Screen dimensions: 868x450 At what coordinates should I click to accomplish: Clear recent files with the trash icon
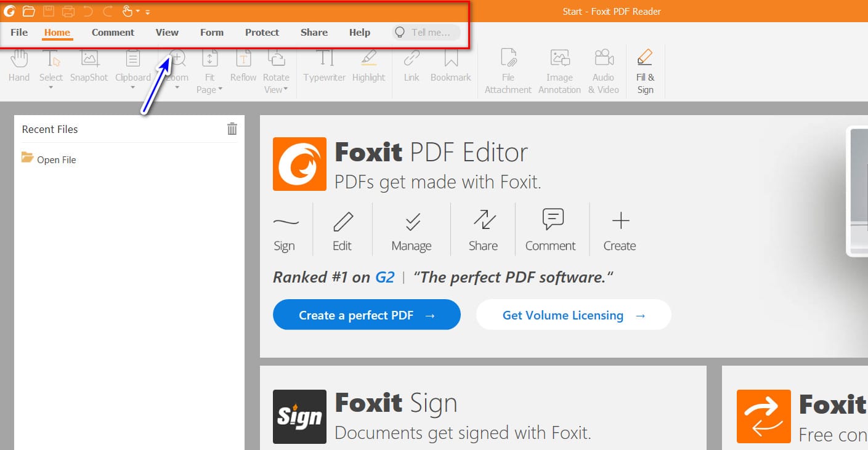(x=232, y=129)
